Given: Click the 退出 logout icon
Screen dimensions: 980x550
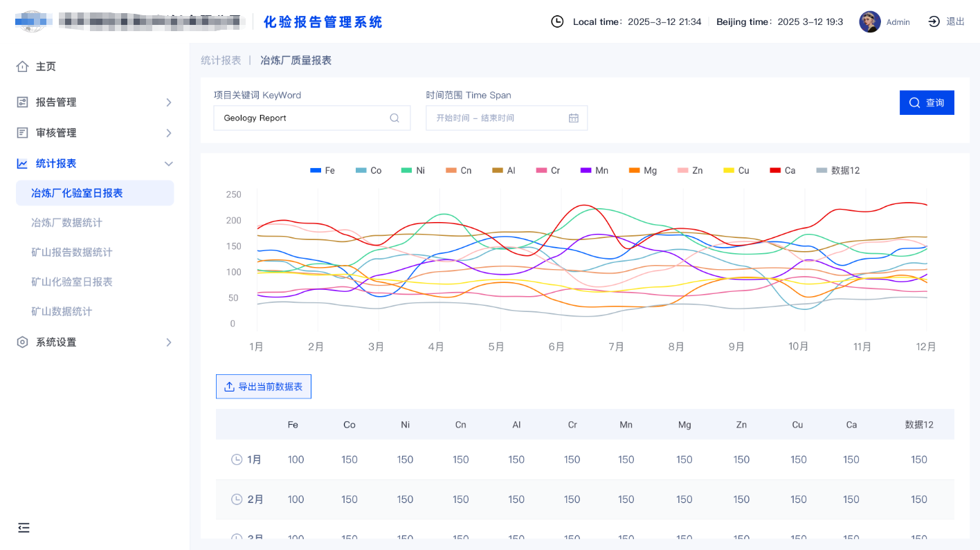Looking at the screenshot, I should [934, 21].
